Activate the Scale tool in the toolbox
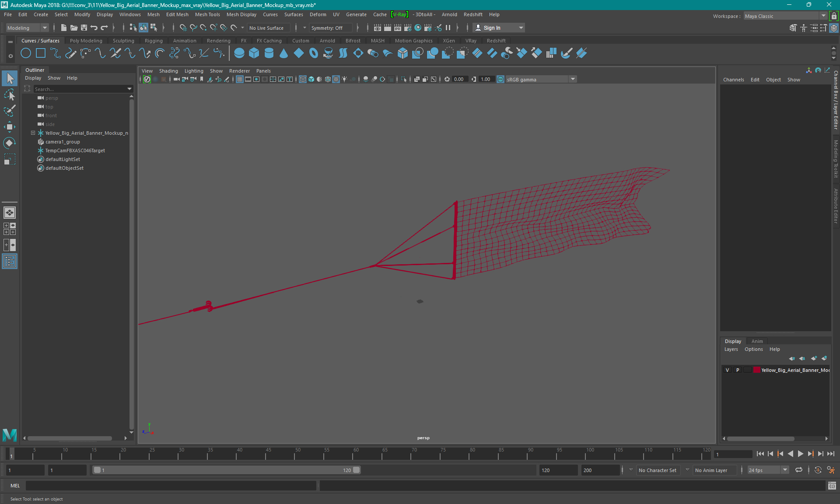Image resolution: width=840 pixels, height=504 pixels. 10,159
